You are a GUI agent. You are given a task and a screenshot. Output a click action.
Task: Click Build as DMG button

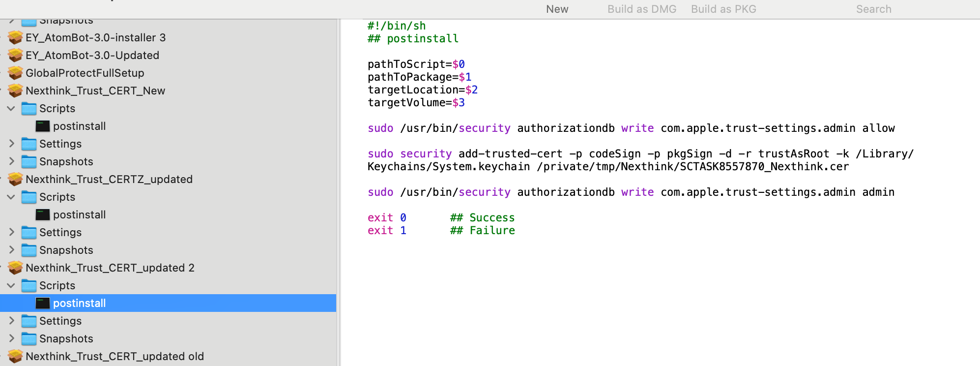(x=642, y=9)
